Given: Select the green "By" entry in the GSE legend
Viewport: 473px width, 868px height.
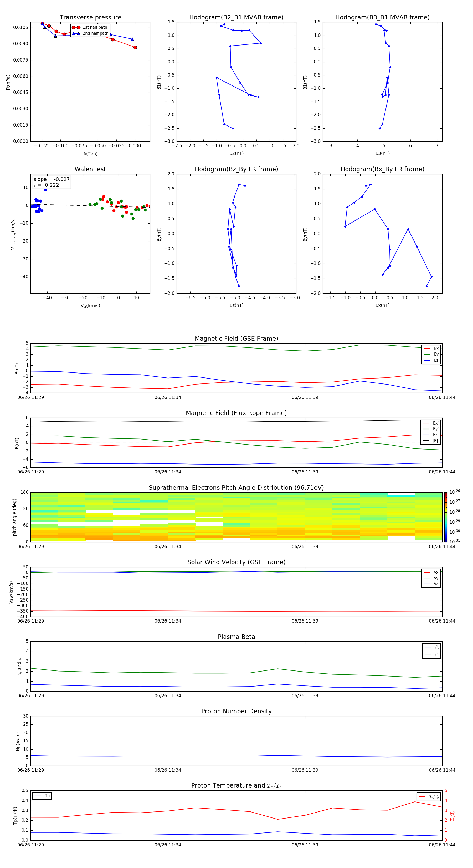Looking at the screenshot, I should click(431, 354).
